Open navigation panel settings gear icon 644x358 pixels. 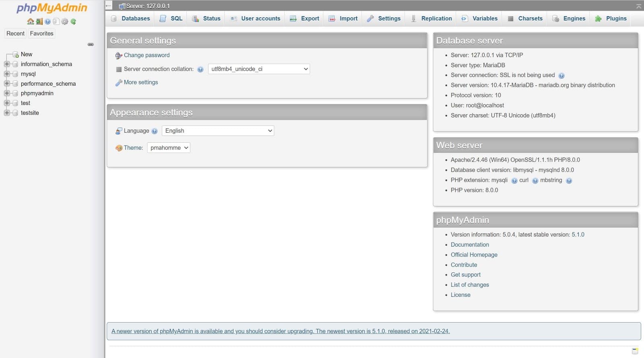[64, 22]
